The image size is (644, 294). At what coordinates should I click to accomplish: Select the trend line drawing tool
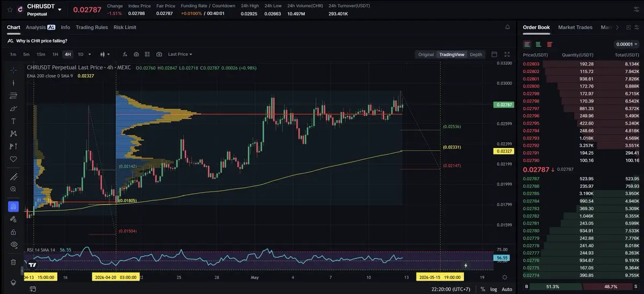click(13, 83)
